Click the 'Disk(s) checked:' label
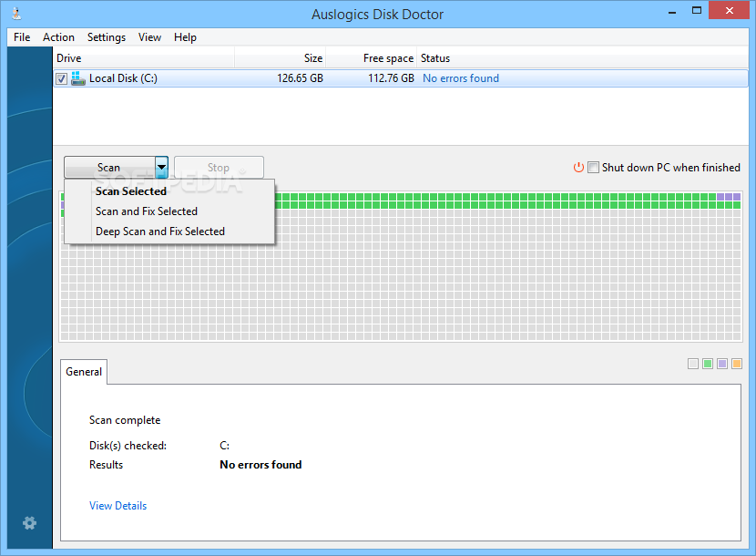756x556 pixels. pyautogui.click(x=128, y=446)
